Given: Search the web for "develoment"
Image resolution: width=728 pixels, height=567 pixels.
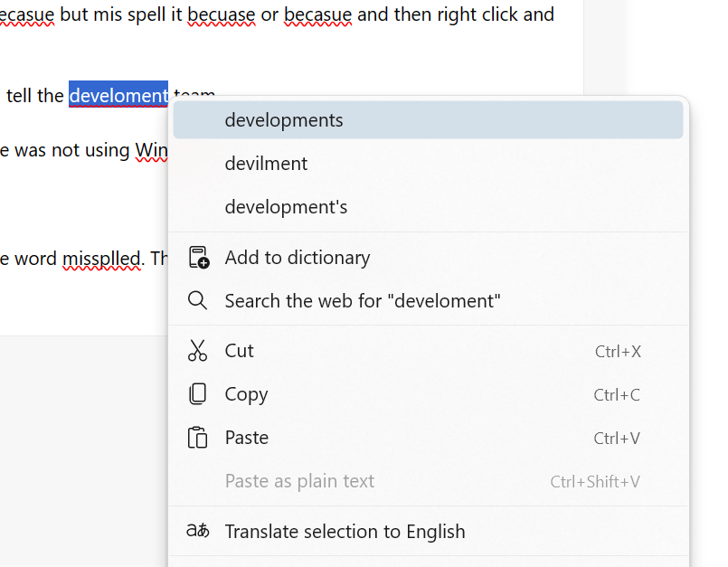Looking at the screenshot, I should pyautogui.click(x=363, y=300).
